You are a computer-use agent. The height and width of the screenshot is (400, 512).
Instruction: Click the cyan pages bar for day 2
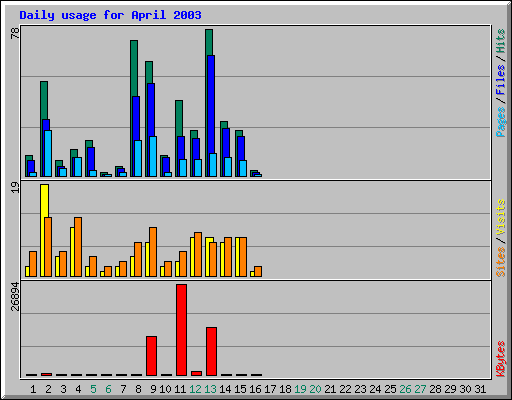pos(48,153)
